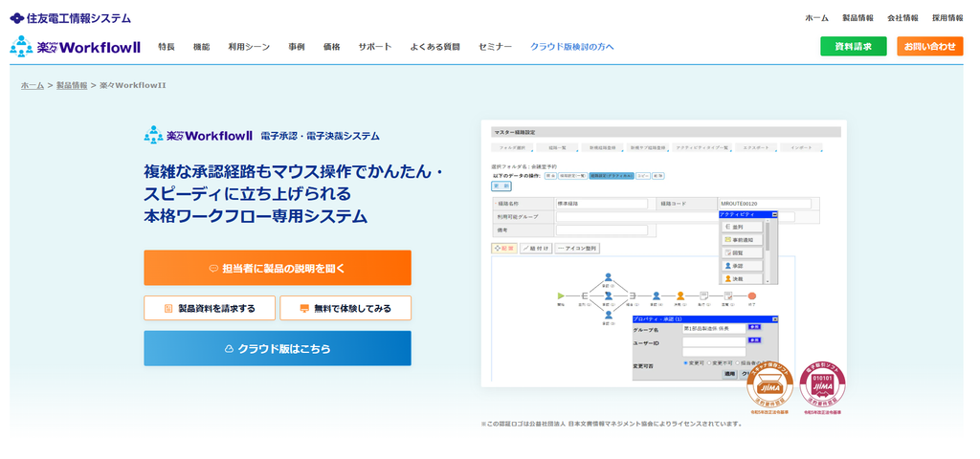Click the 楽々WorkflowII logo in header
980x459 pixels.
[76, 47]
